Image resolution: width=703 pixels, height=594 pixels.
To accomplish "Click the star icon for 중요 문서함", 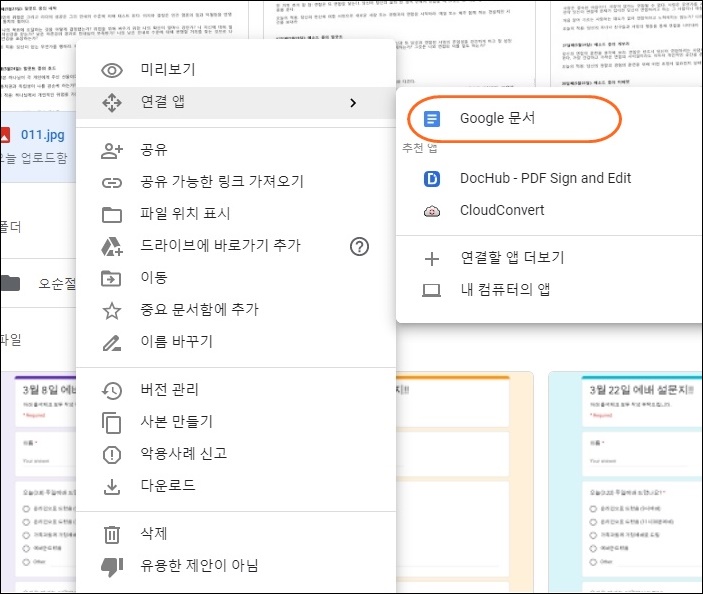I will tap(112, 311).
